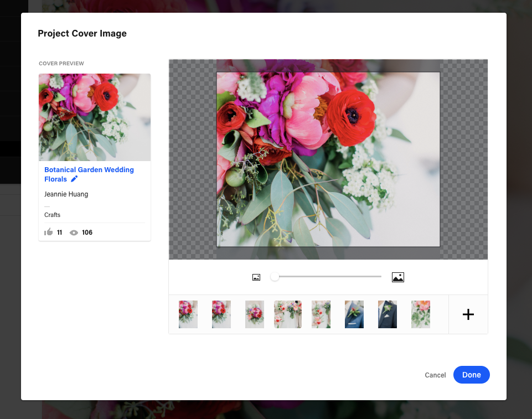
Task: Click the middle of the zoom slider track
Action: (x=328, y=277)
